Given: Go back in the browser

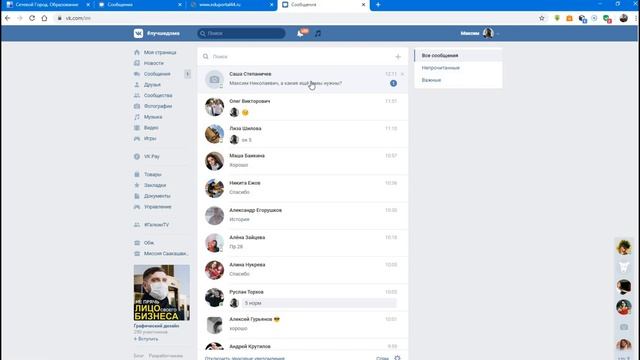Looking at the screenshot, I should click(x=7, y=18).
